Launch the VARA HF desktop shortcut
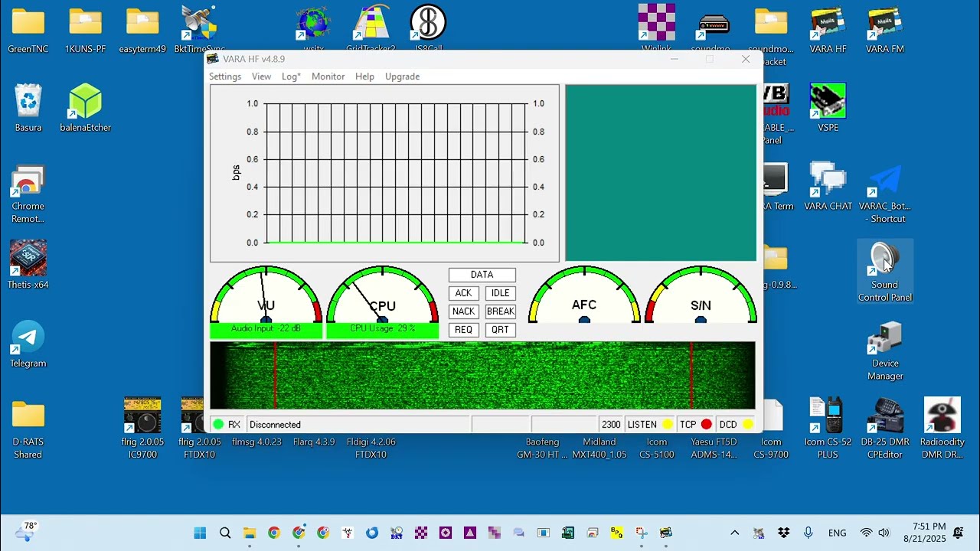This screenshot has width=980, height=551. (828, 31)
